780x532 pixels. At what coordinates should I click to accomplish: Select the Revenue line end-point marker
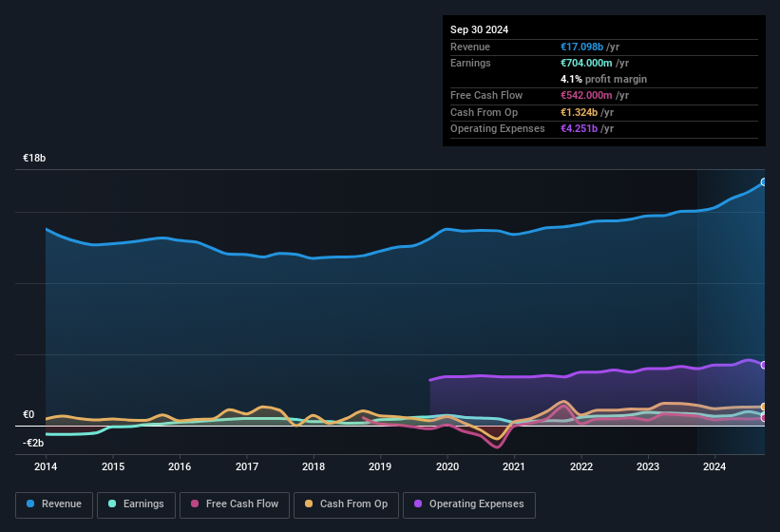pyautogui.click(x=763, y=181)
